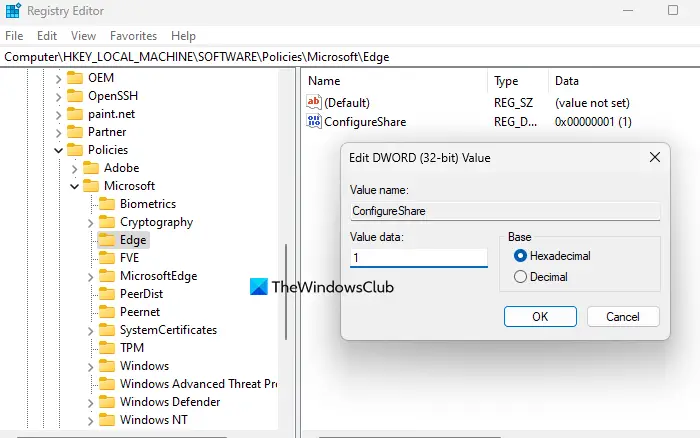Close the Edit DWORD dialog with X
Image resolution: width=700 pixels, height=438 pixels.
point(654,157)
